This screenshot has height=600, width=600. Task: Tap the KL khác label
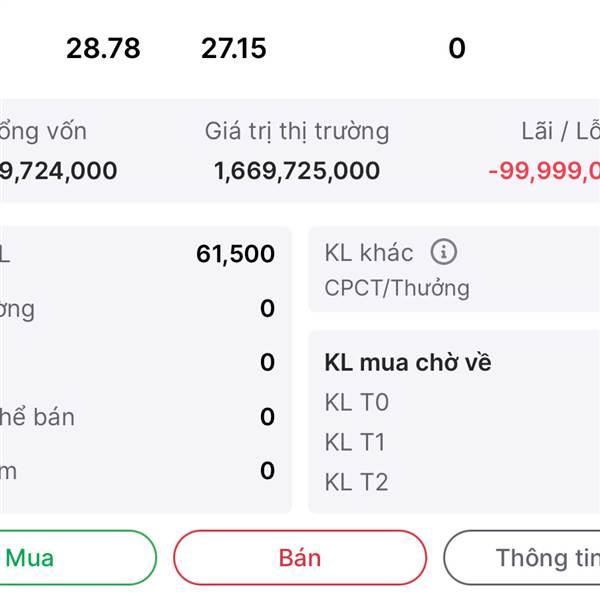point(369,252)
